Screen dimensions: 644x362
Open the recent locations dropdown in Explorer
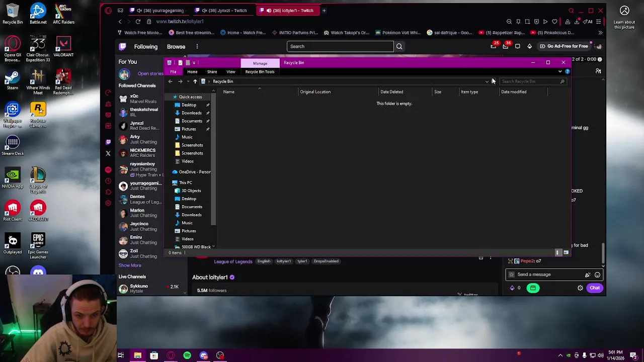pyautogui.click(x=188, y=81)
